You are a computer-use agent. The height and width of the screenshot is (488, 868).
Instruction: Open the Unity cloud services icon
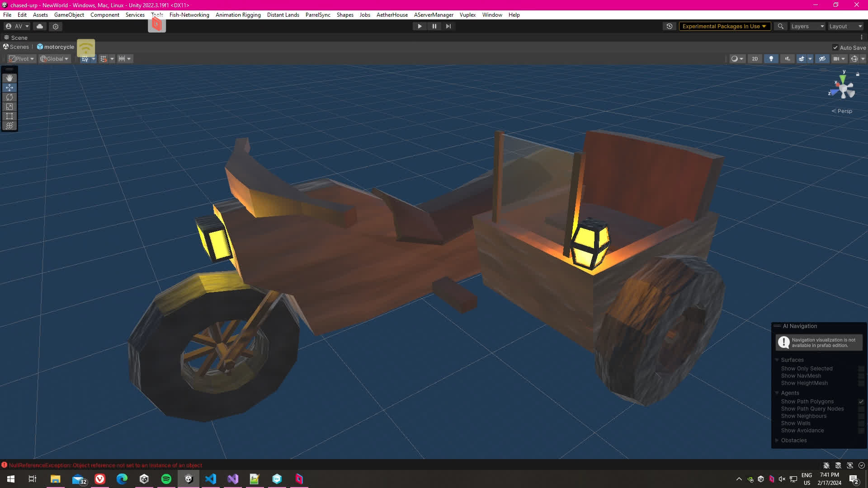pos(40,26)
